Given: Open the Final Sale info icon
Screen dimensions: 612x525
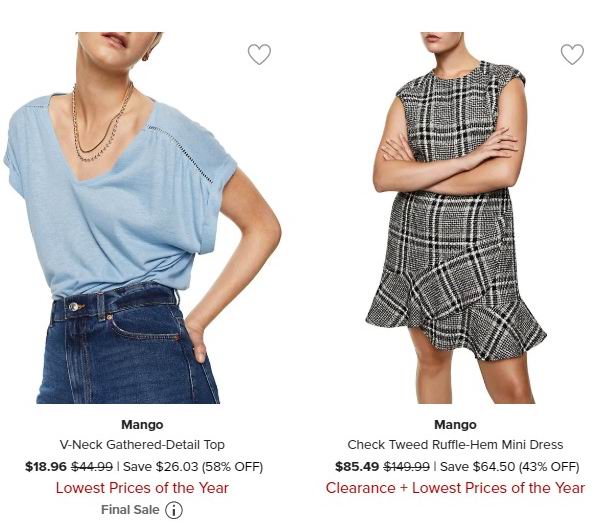Looking at the screenshot, I should 174,510.
